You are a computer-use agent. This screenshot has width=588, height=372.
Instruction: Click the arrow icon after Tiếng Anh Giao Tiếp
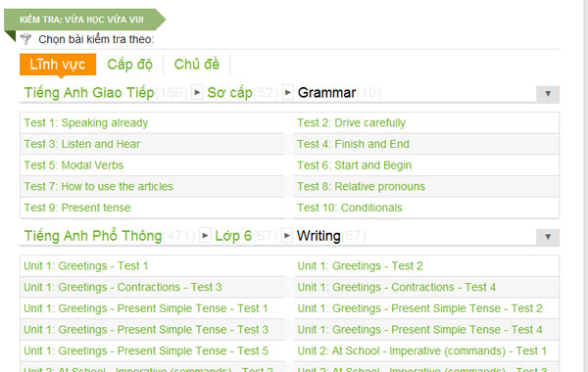click(197, 92)
